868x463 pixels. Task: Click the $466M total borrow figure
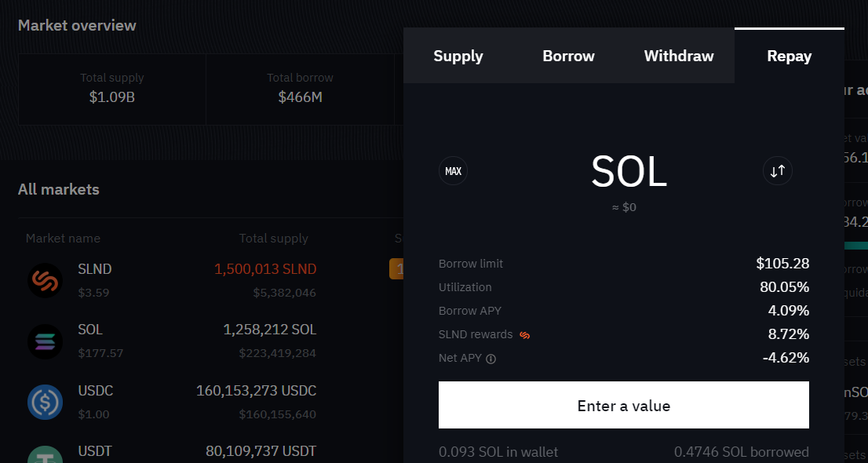(300, 97)
